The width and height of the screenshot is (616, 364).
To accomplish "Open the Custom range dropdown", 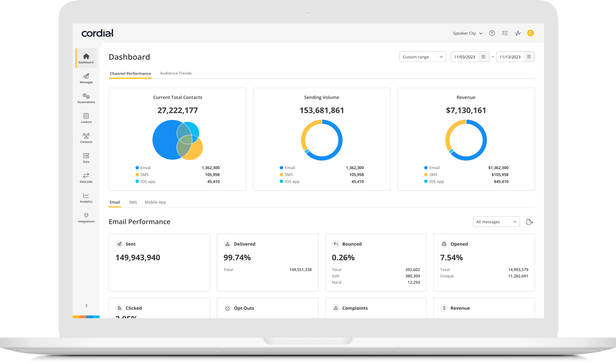I will tap(423, 57).
